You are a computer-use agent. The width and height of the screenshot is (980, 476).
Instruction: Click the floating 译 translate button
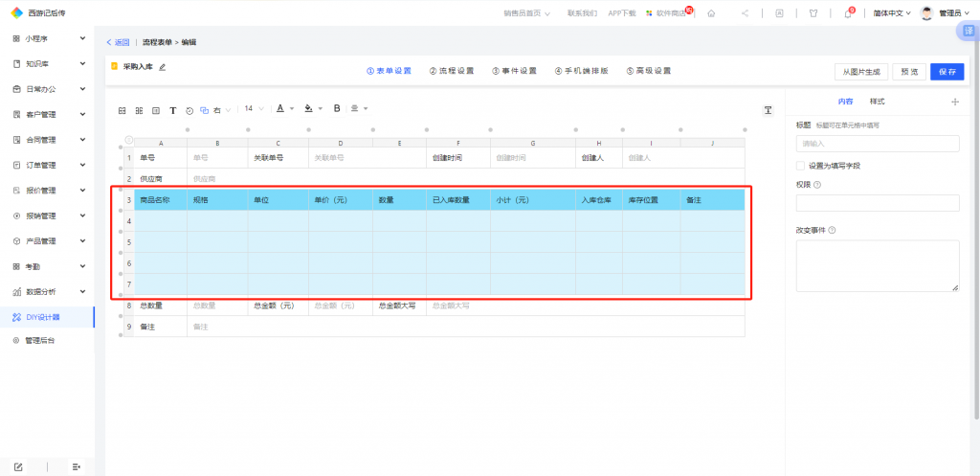[969, 33]
